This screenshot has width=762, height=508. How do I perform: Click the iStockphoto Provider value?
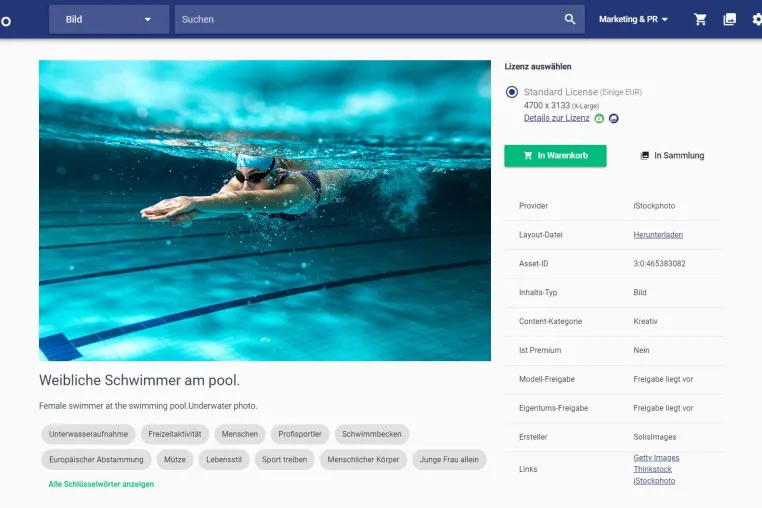[654, 206]
